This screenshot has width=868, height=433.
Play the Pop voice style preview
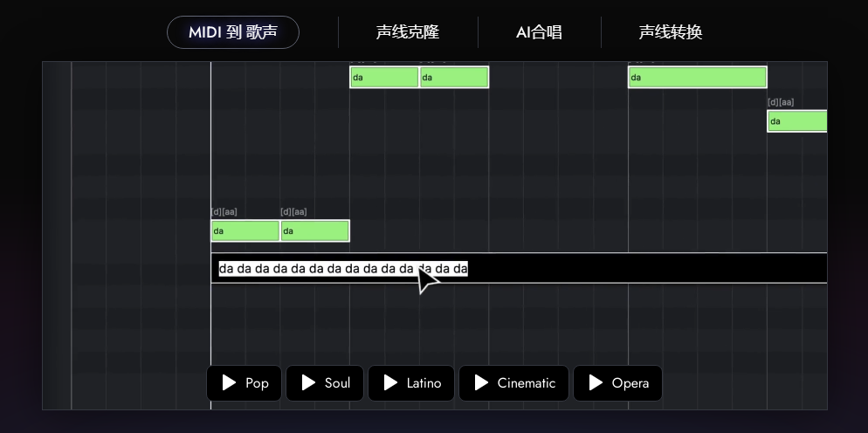point(244,383)
